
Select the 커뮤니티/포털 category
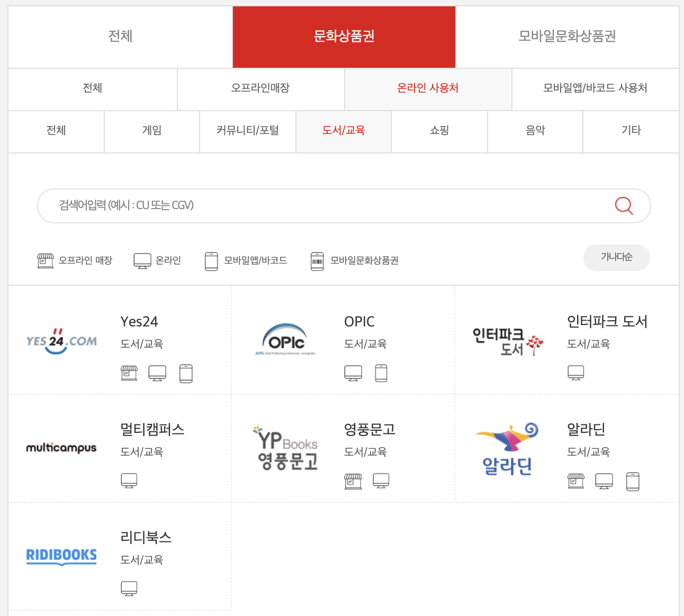pos(247,131)
